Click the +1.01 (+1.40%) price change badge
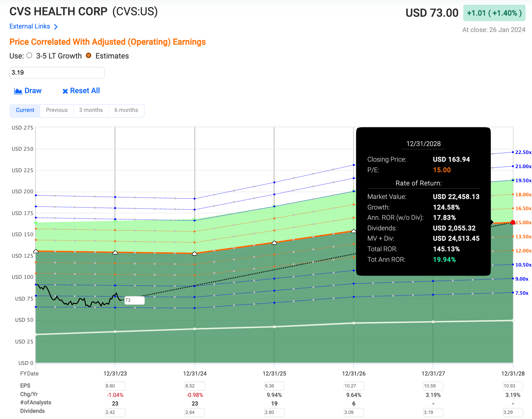Image resolution: width=532 pixels, height=419 pixels. click(494, 13)
